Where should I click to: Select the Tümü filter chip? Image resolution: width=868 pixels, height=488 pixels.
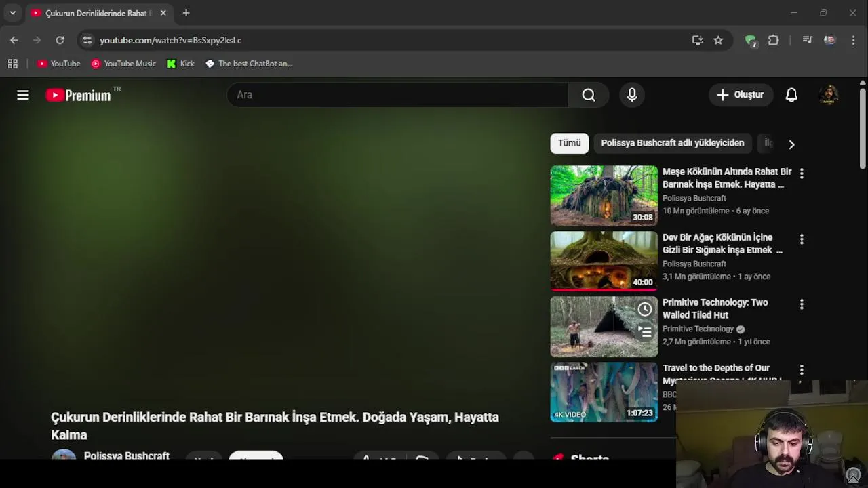(570, 143)
